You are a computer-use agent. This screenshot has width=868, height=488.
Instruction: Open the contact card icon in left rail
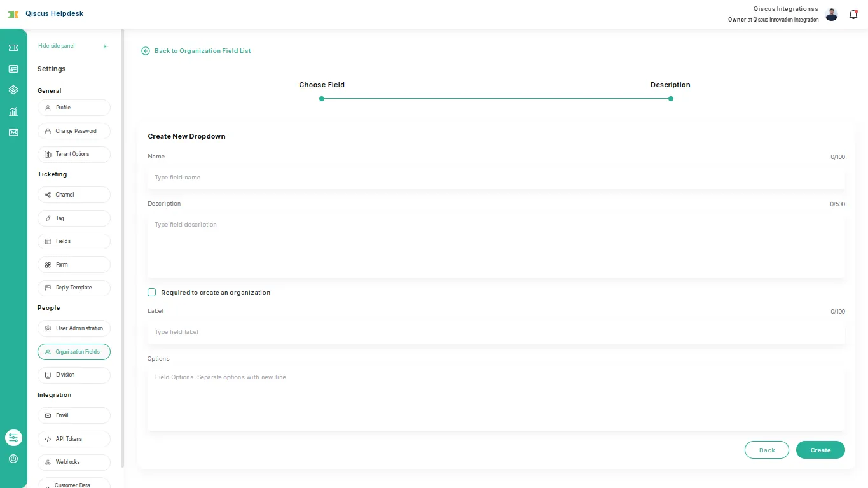point(13,69)
